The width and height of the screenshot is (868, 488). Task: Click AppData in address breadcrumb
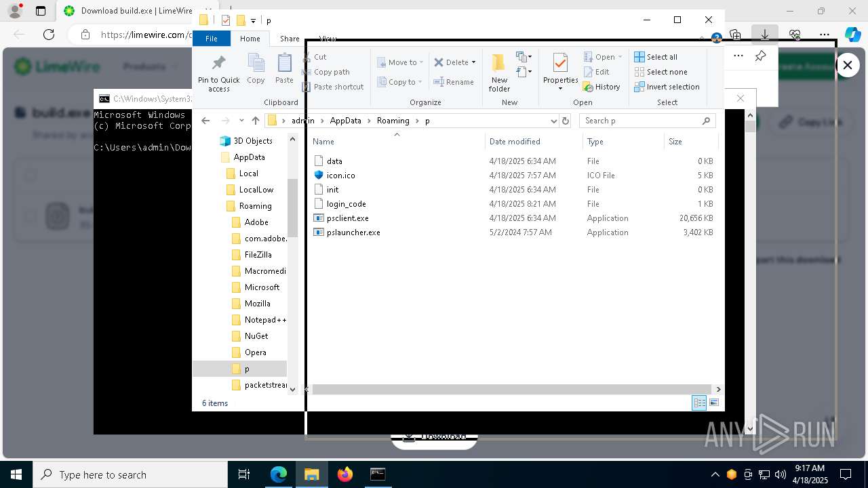345,121
